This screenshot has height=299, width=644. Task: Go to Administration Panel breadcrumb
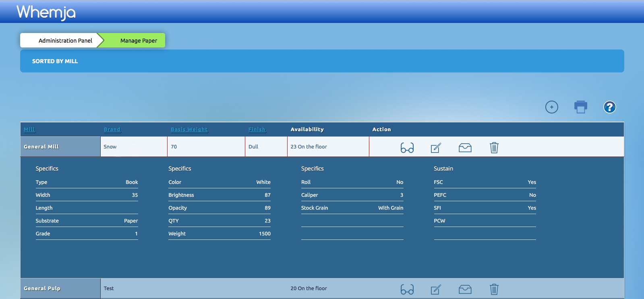[x=65, y=41]
